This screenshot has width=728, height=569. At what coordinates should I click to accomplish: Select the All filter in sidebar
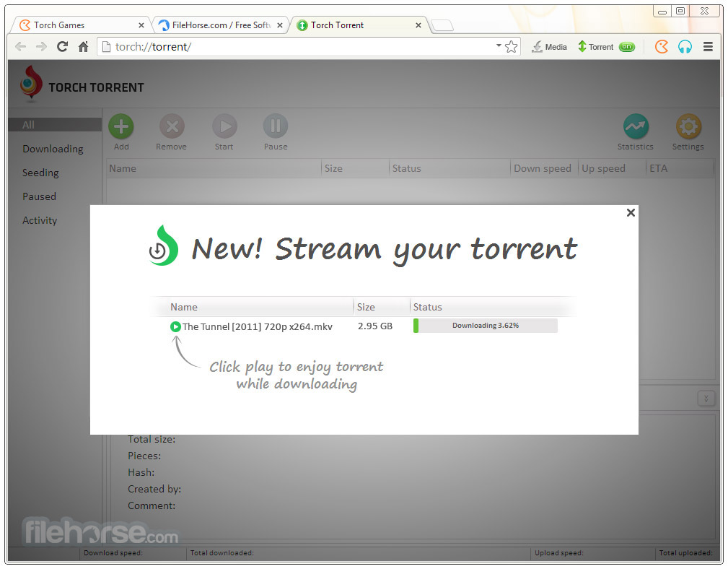click(55, 124)
